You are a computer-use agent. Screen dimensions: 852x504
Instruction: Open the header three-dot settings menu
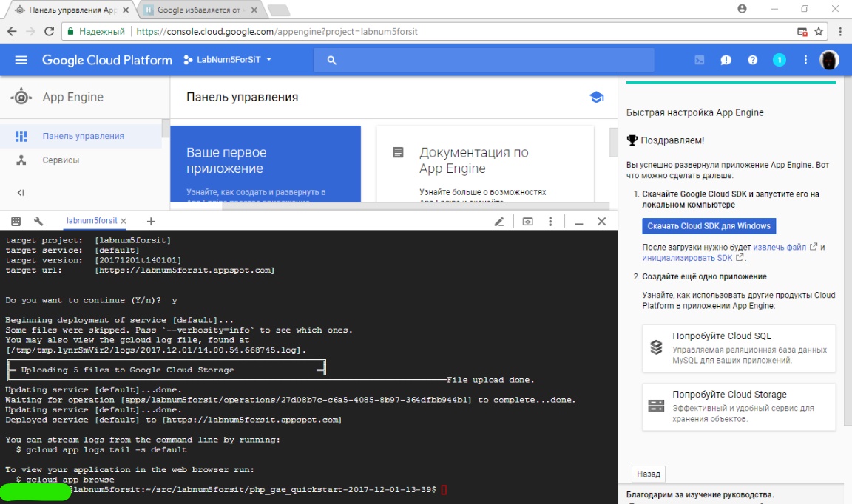point(805,61)
